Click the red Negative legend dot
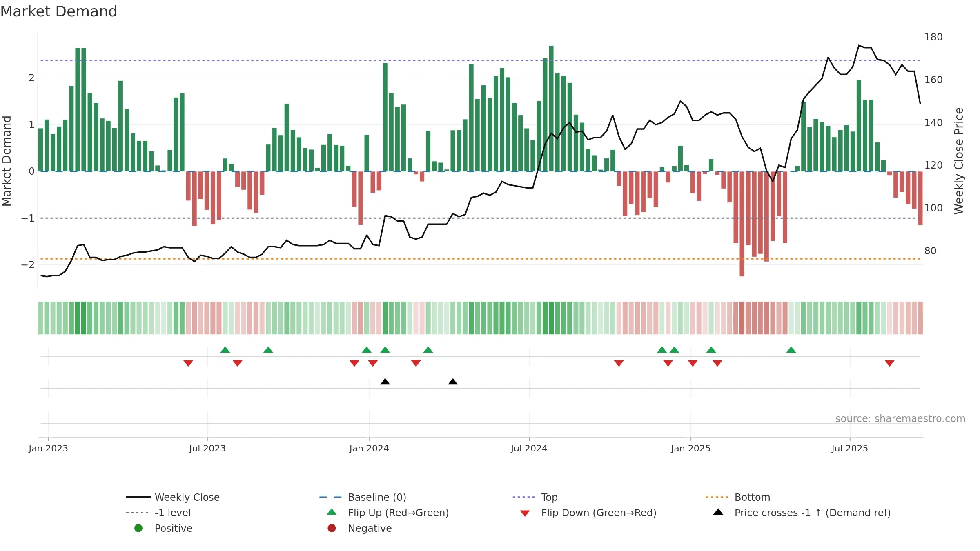This screenshot has height=551, width=980. [332, 528]
